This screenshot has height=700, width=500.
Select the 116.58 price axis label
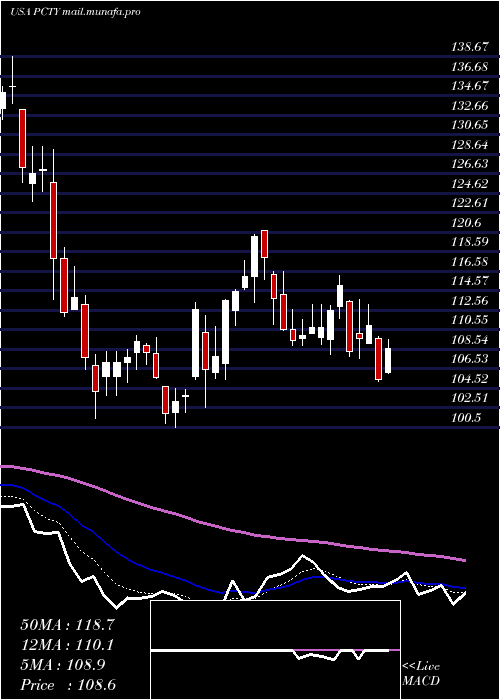click(x=470, y=261)
